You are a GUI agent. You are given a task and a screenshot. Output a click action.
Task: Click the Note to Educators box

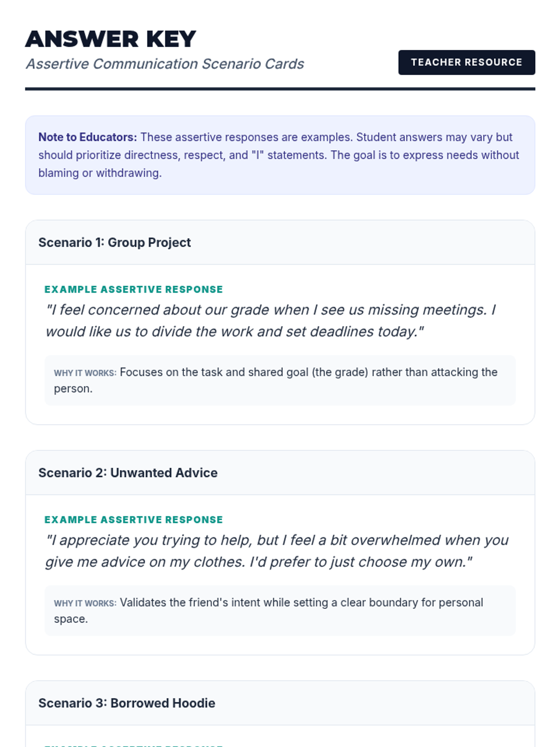click(280, 155)
